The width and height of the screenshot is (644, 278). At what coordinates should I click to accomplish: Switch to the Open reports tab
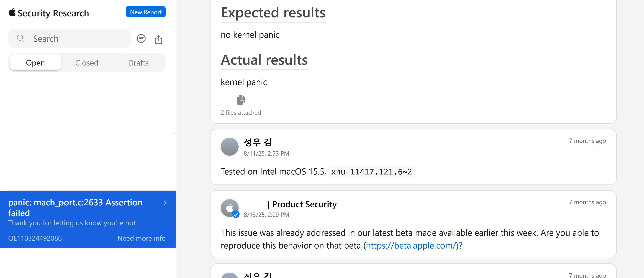35,63
